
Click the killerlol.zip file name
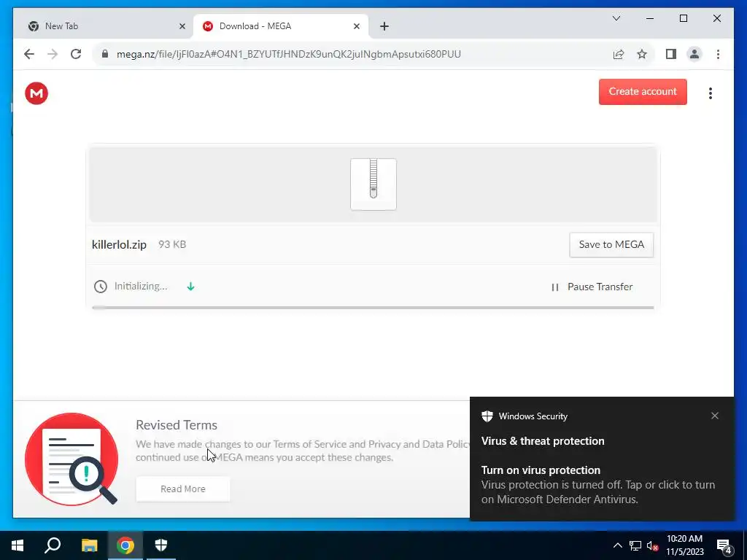119,245
